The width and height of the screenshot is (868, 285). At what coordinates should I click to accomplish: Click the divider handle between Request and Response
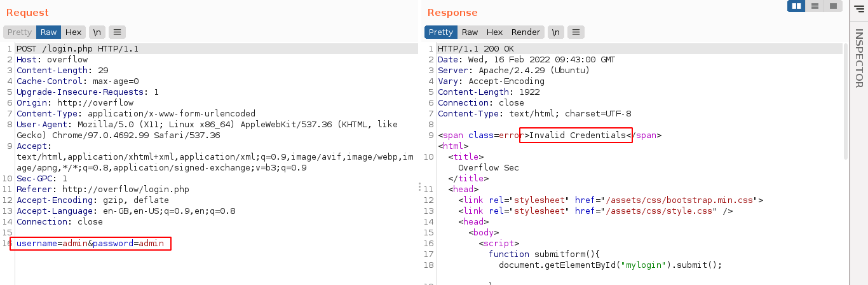click(419, 186)
